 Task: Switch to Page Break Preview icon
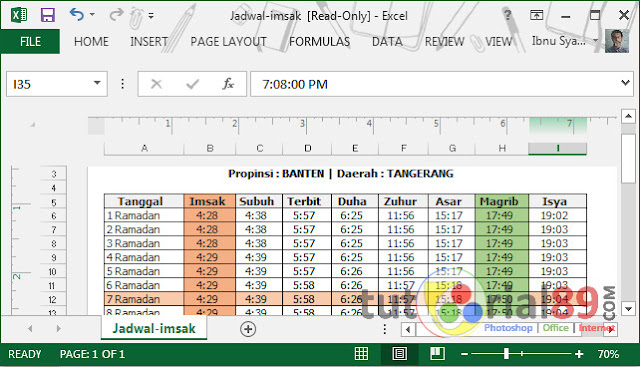point(437,354)
